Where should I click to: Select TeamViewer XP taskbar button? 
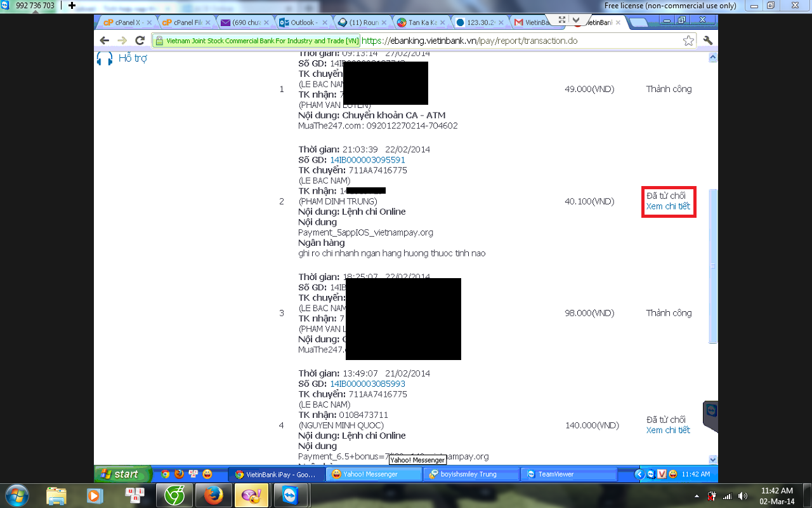pos(570,474)
